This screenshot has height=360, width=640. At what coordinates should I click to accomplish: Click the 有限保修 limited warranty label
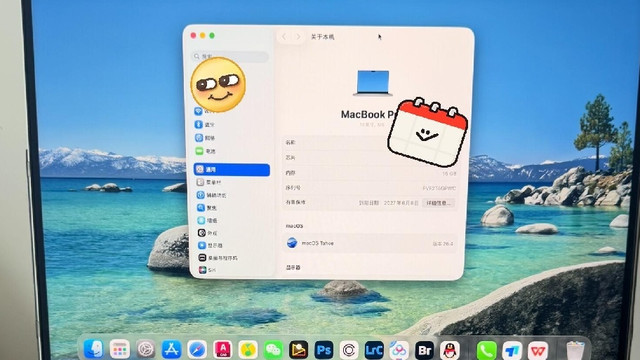click(x=295, y=202)
